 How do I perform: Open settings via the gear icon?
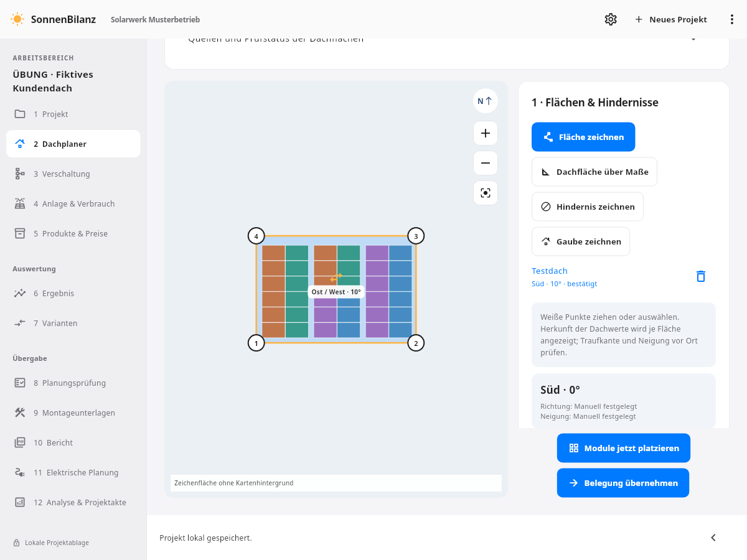click(x=611, y=19)
